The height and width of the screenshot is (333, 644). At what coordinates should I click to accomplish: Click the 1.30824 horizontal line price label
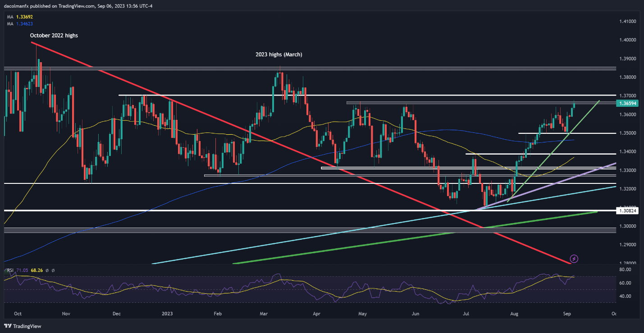click(628, 210)
